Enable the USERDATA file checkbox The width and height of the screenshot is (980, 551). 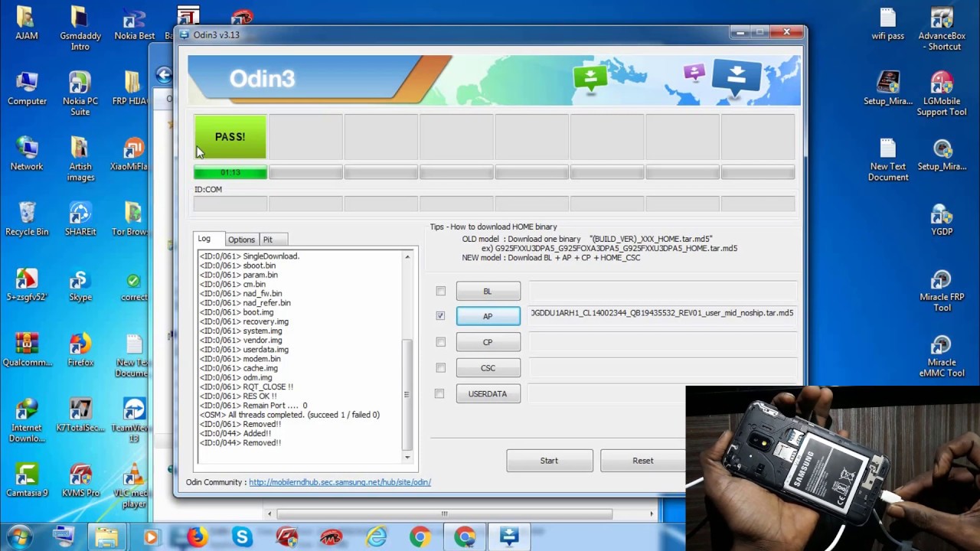(x=439, y=393)
